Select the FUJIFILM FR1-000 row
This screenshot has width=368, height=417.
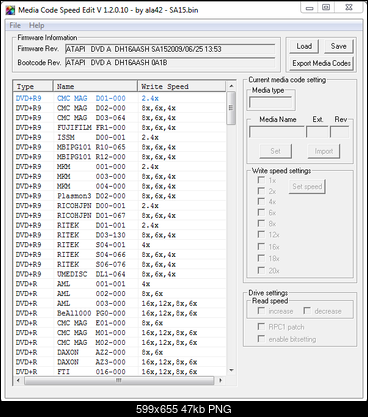[120, 128]
